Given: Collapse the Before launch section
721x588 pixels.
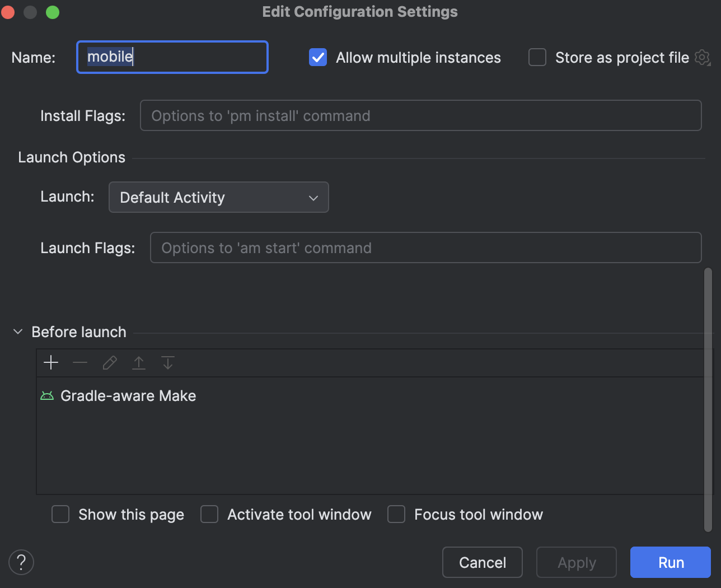Looking at the screenshot, I should click(18, 332).
